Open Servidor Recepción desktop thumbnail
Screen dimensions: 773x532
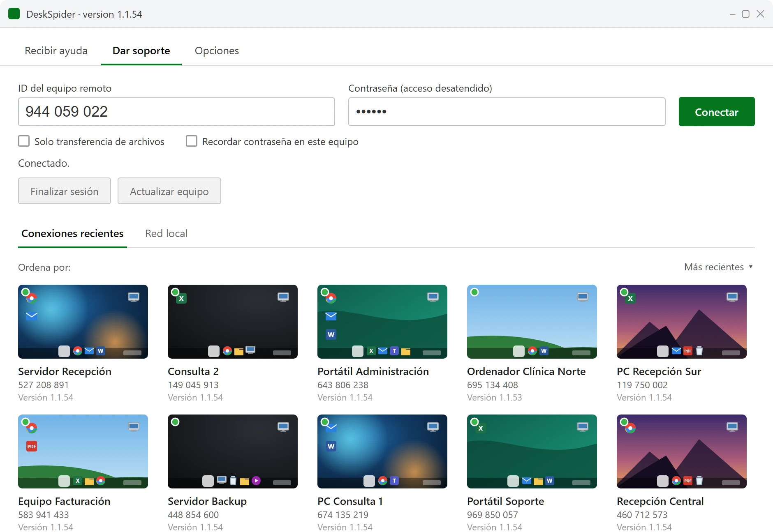[x=83, y=322]
